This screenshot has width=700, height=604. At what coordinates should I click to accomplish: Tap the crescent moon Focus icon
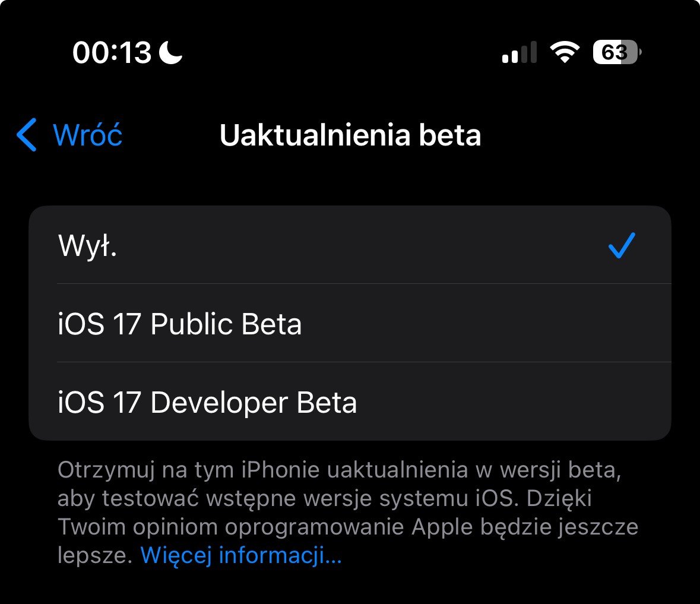coord(171,52)
